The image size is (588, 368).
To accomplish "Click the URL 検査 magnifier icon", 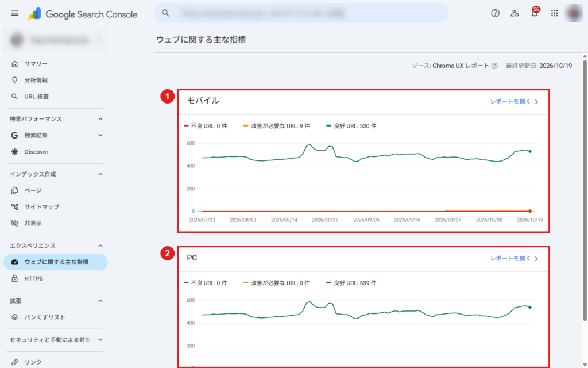I will pyautogui.click(x=14, y=97).
